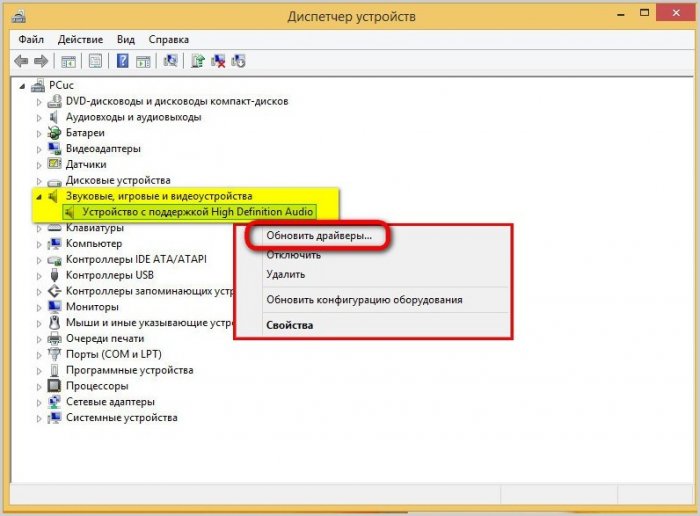The width and height of the screenshot is (700, 516).
Task: Select Контроллеры запоминающих устройств row
Action: tap(150, 291)
